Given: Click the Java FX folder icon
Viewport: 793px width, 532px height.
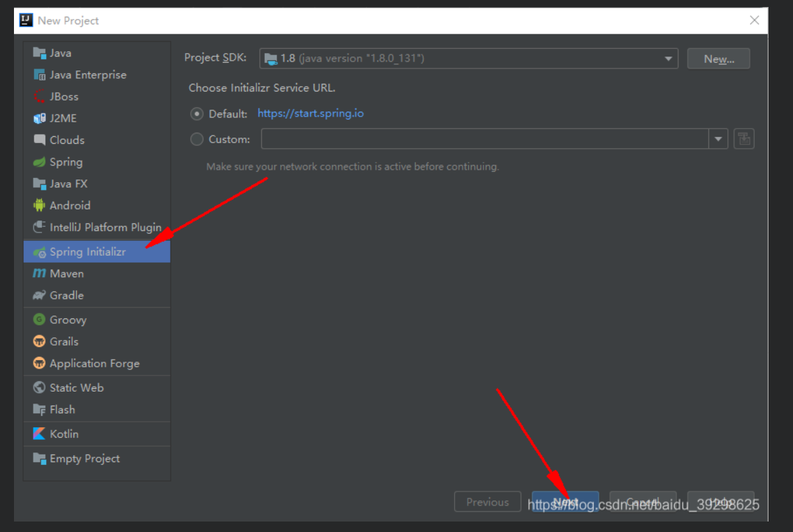Looking at the screenshot, I should coord(39,184).
